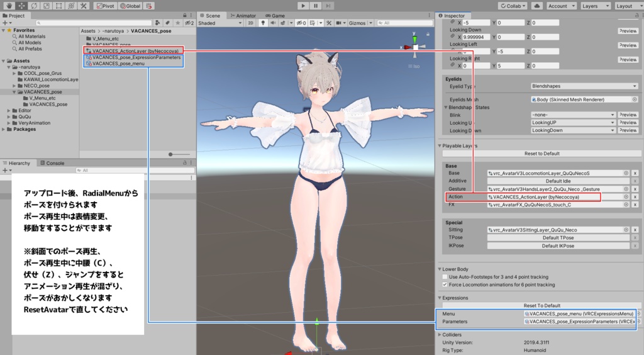Lock the Inspector panel
Image resolution: width=644 pixels, height=355 pixels.
tap(637, 15)
